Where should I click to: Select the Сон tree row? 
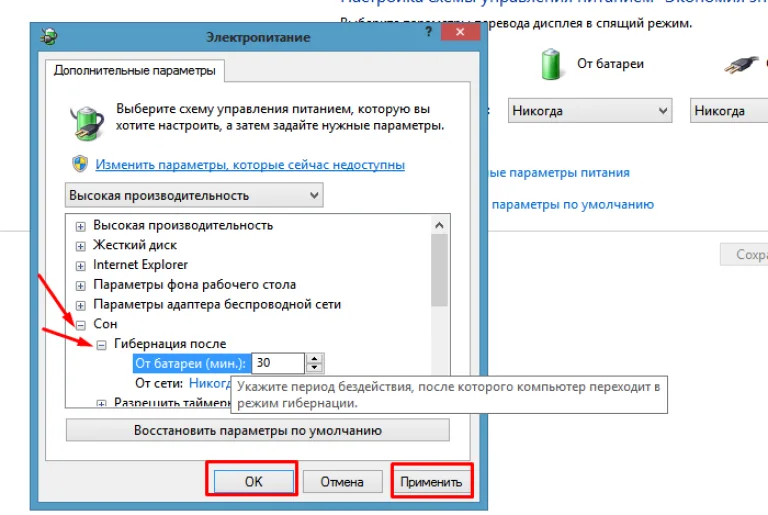(x=105, y=324)
